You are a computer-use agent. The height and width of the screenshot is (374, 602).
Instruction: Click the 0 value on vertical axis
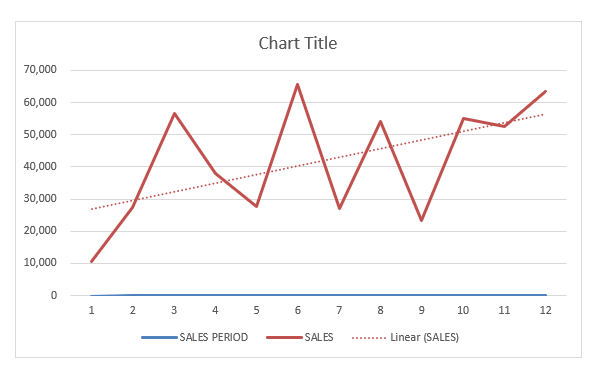tap(54, 295)
